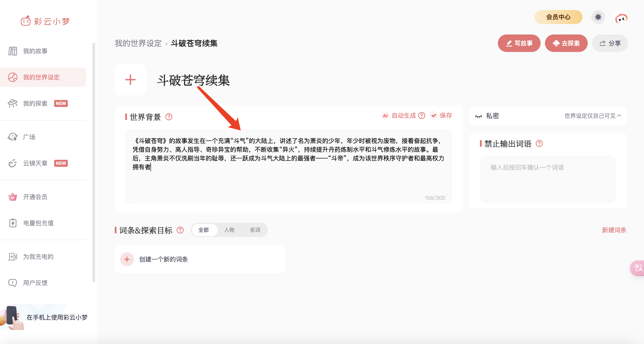Screen dimensions: 644x344
Task: Select the 名词 filter tab
Action: (x=255, y=230)
